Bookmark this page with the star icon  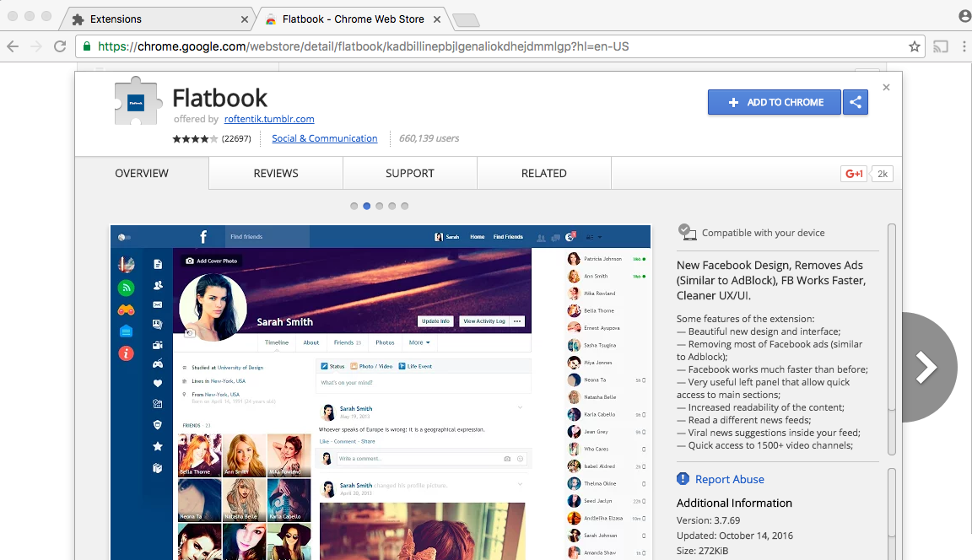(x=915, y=46)
